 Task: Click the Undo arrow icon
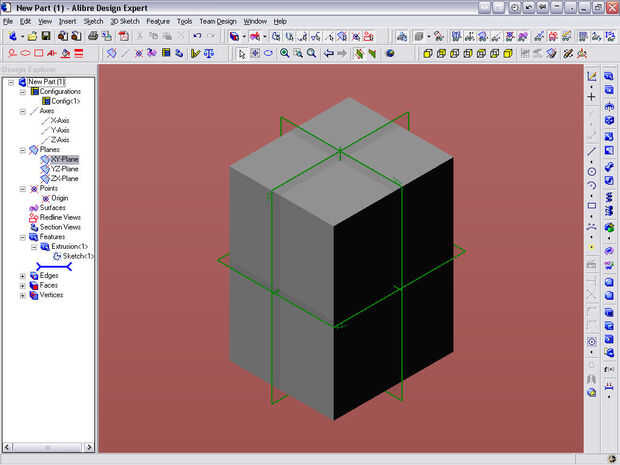click(197, 36)
